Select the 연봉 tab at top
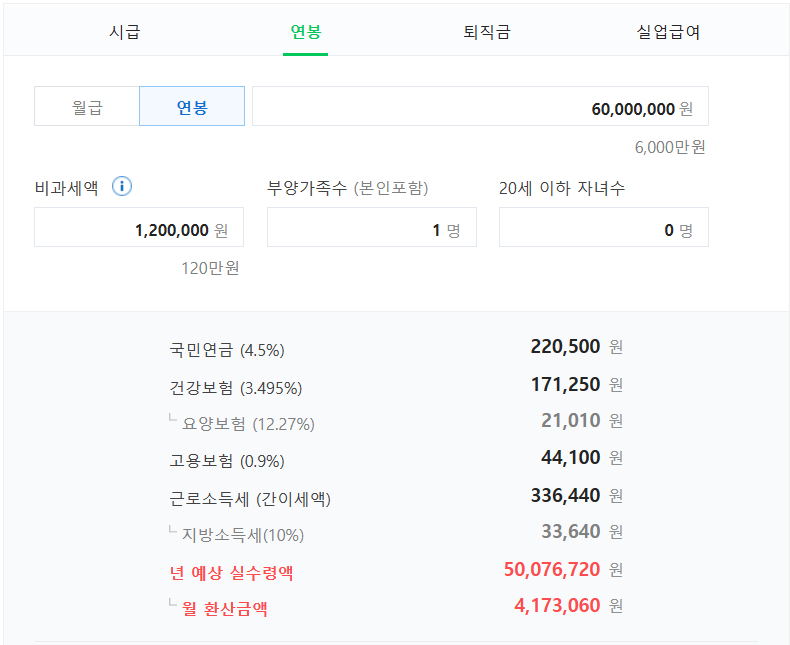Screen dimensions: 790x645 (305, 32)
